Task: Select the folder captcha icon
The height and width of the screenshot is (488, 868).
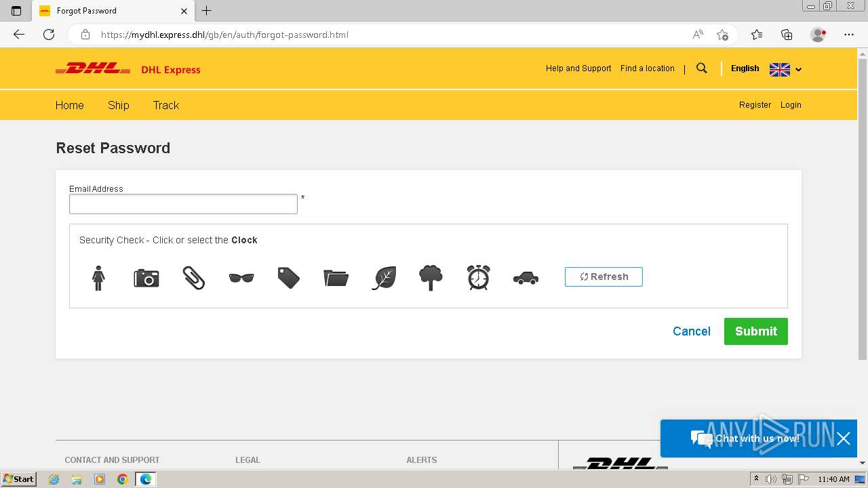Action: (336, 278)
